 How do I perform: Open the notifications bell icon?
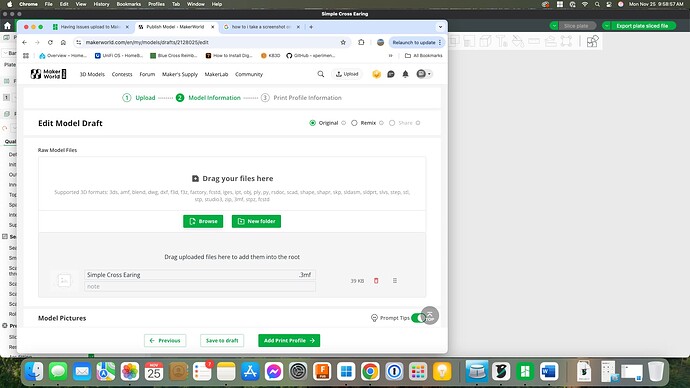point(405,74)
